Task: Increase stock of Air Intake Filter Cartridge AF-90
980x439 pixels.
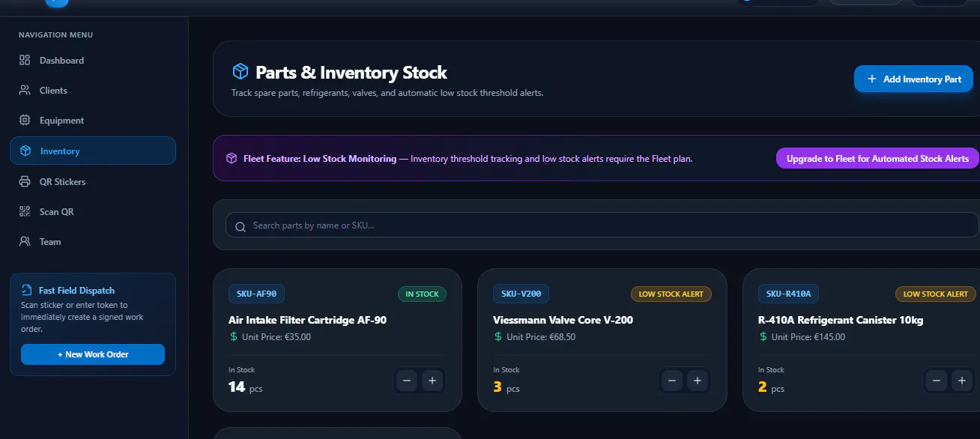Action: click(432, 381)
